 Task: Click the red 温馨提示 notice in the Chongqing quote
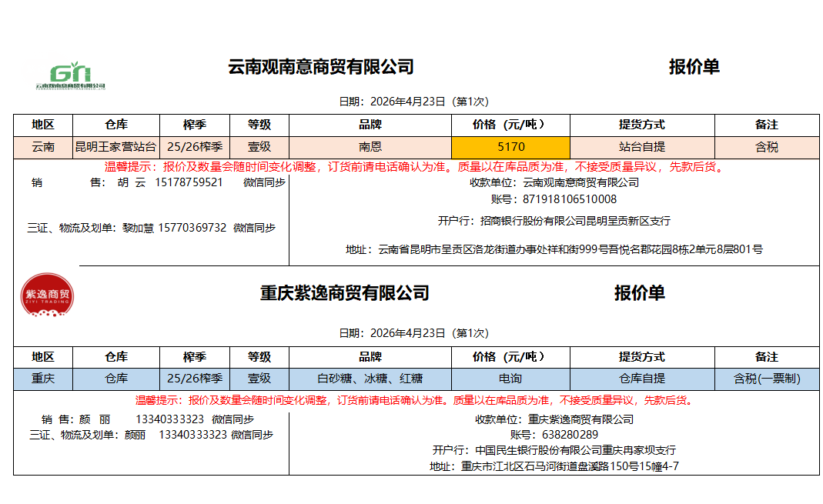[x=415, y=400]
